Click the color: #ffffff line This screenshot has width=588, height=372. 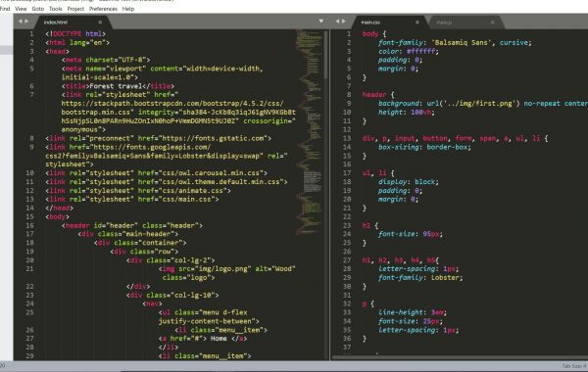coord(409,51)
